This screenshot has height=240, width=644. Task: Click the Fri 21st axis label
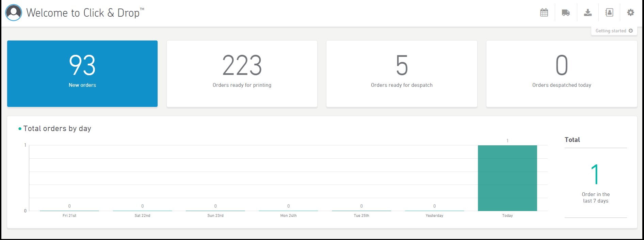click(x=69, y=215)
